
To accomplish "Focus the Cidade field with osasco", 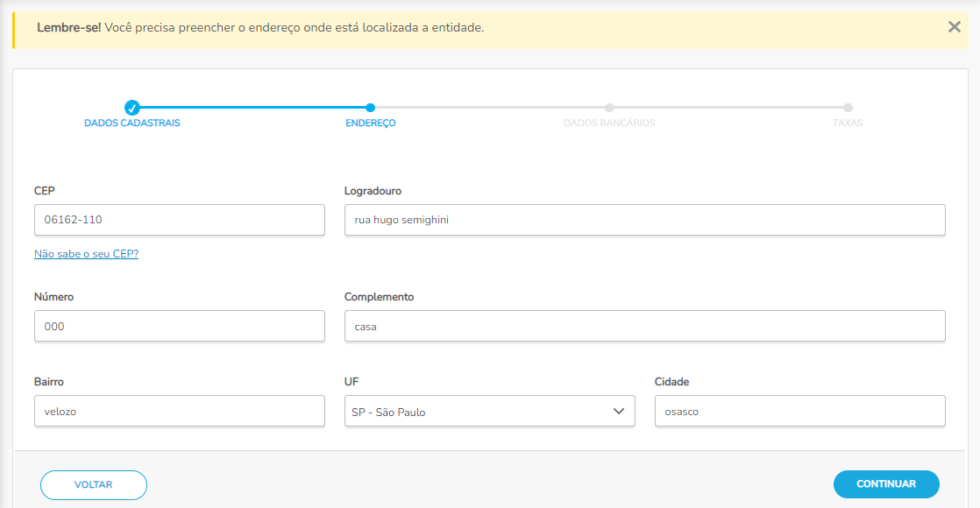I will pyautogui.click(x=800, y=411).
